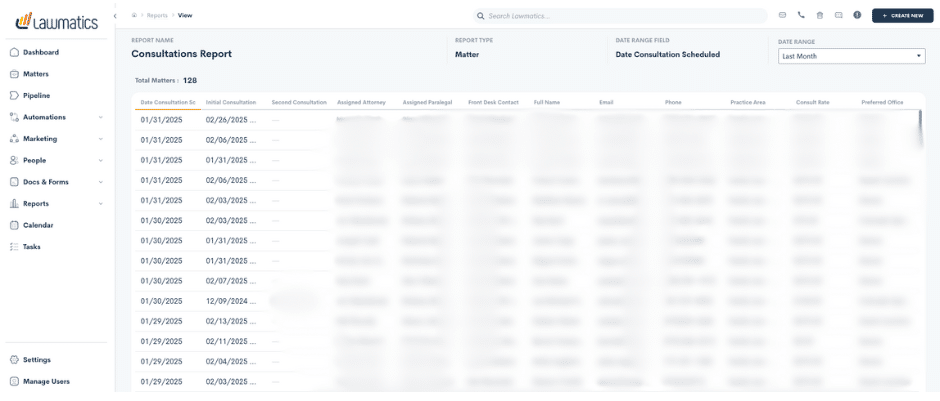Open the messages icon in header

click(x=839, y=16)
